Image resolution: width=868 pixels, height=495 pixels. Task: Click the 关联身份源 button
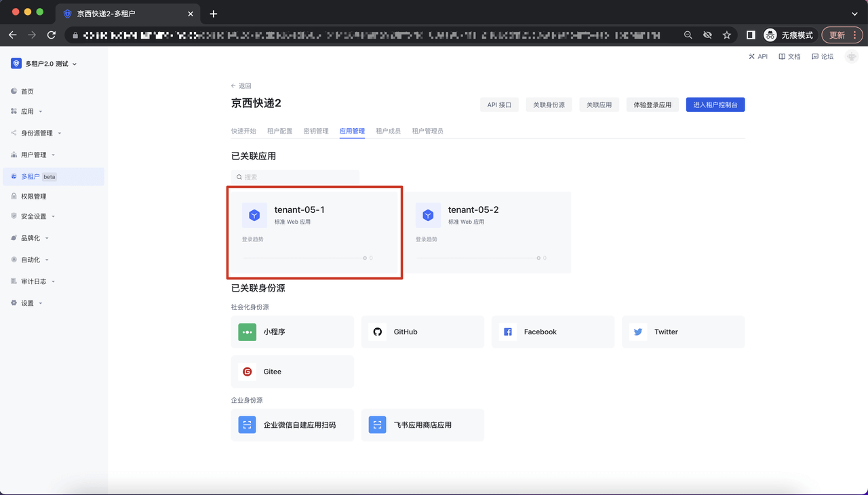pyautogui.click(x=549, y=104)
